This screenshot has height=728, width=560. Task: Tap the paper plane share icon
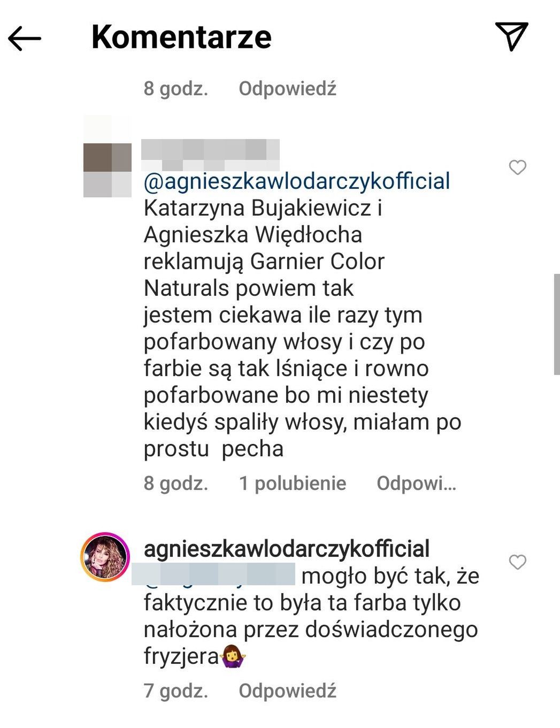tap(511, 36)
